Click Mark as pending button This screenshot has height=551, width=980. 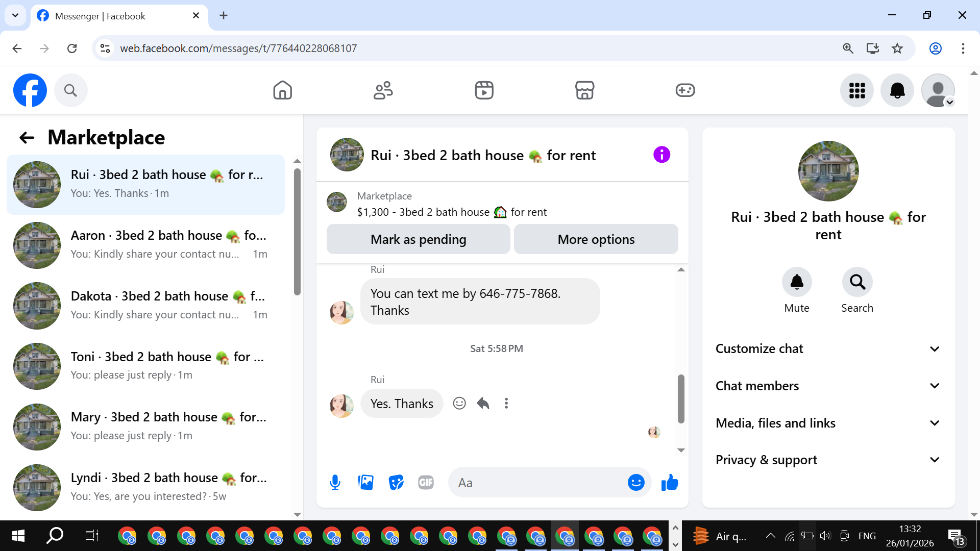[x=418, y=239]
